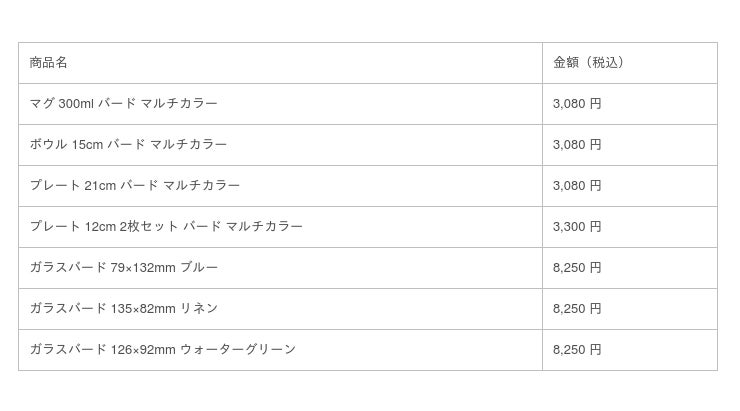Click the 135×82mm size text

143,309
